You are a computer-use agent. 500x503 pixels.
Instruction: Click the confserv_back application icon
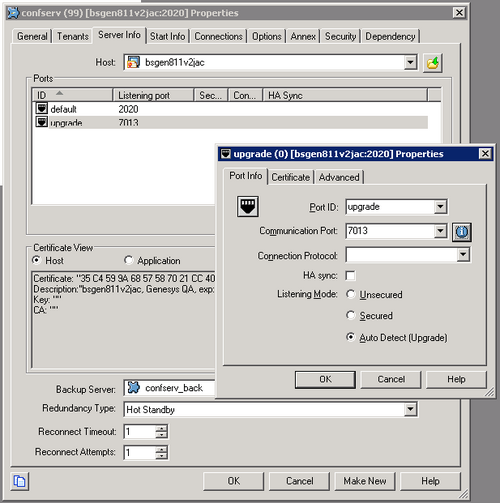134,388
